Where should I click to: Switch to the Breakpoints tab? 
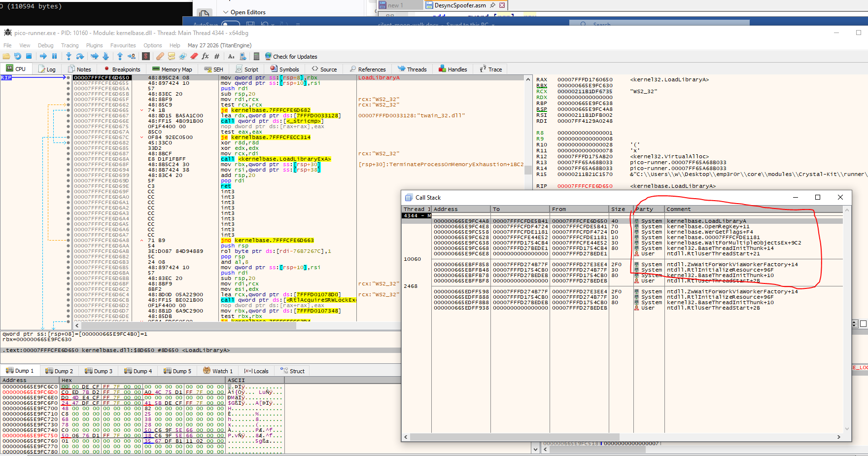tap(122, 70)
